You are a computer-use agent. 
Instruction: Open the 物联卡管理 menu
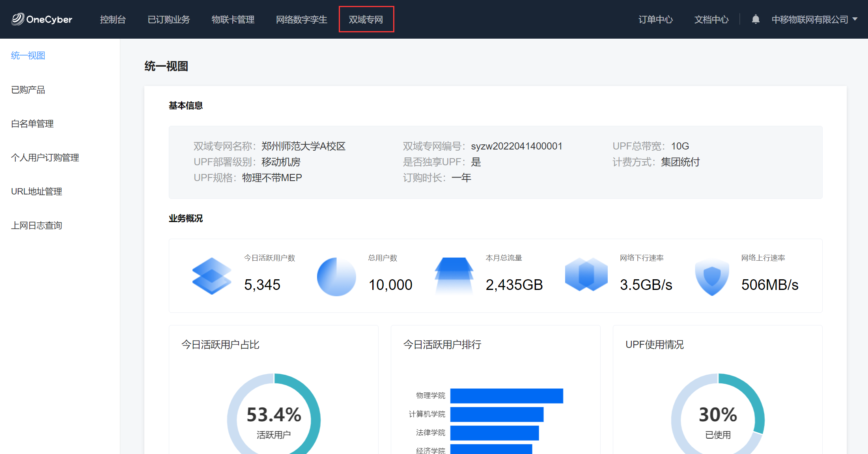pos(233,19)
